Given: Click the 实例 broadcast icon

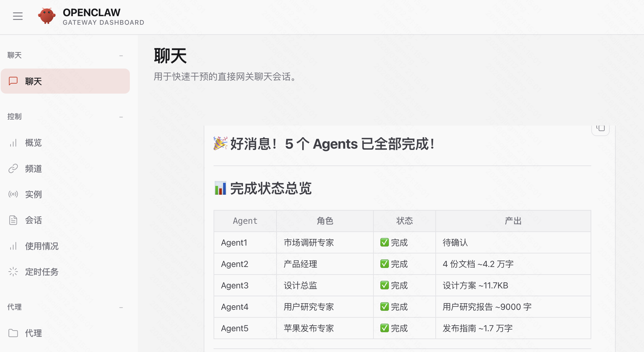Looking at the screenshot, I should click(x=13, y=194).
